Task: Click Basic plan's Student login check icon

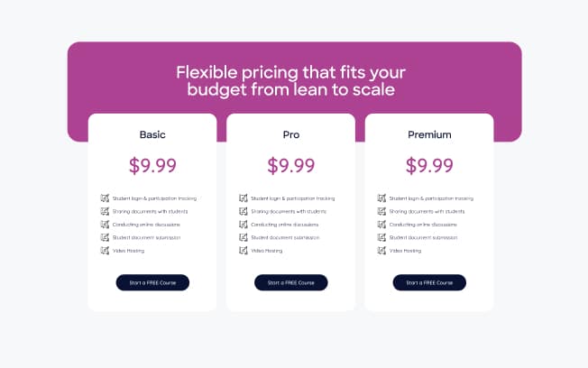Action: coord(105,198)
